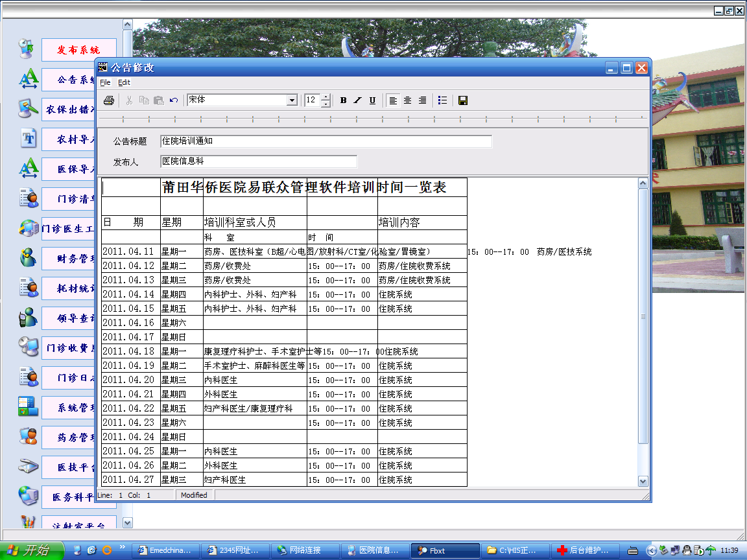Click the 发布系统 sidebar button
The image size is (747, 560).
coord(79,50)
